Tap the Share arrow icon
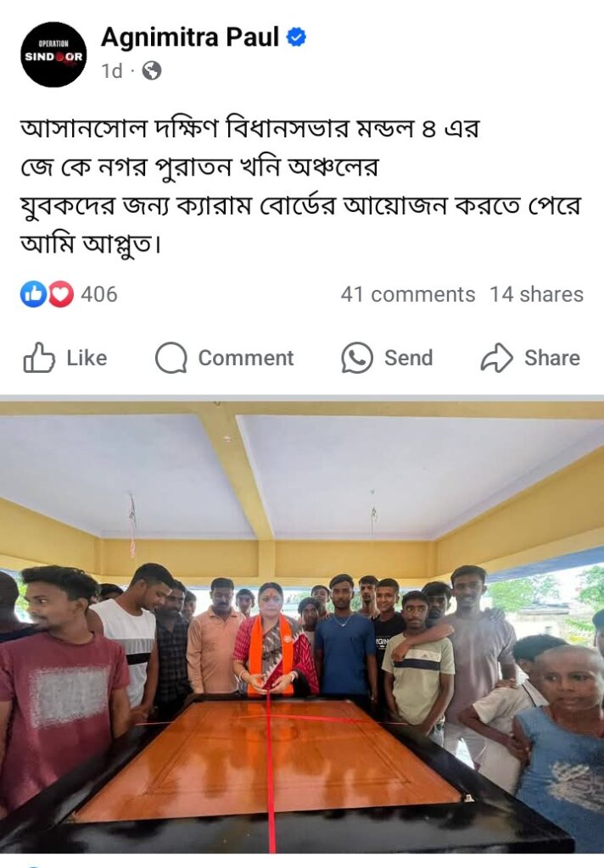This screenshot has height=868, width=604. [496, 358]
